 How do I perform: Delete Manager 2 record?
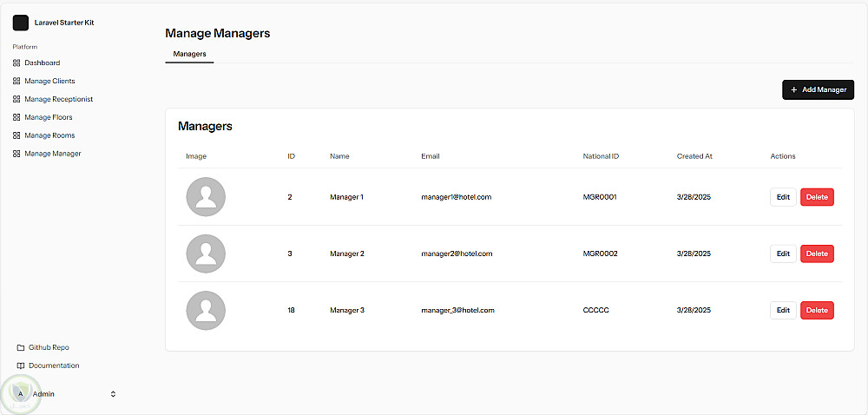coord(817,254)
